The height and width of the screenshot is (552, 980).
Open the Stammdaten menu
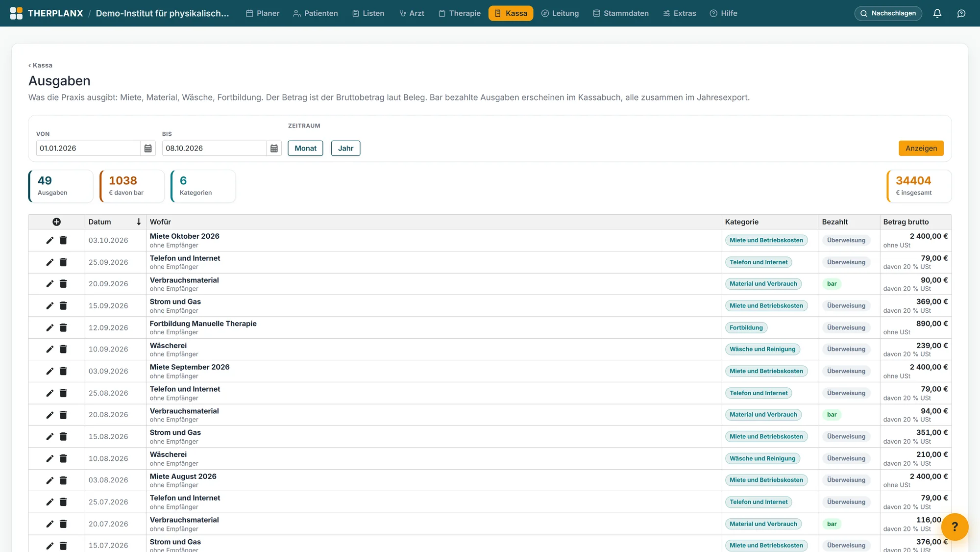click(621, 13)
